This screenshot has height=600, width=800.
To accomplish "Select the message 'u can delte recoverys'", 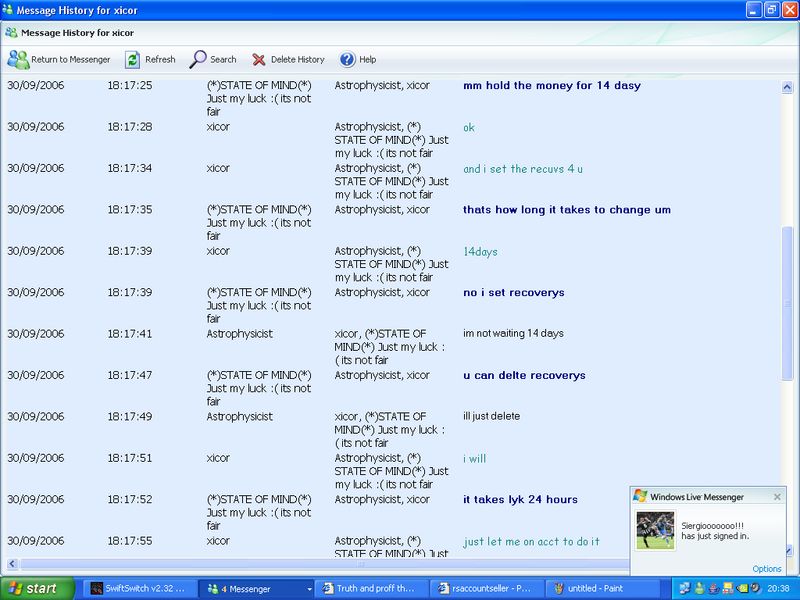I will (524, 376).
